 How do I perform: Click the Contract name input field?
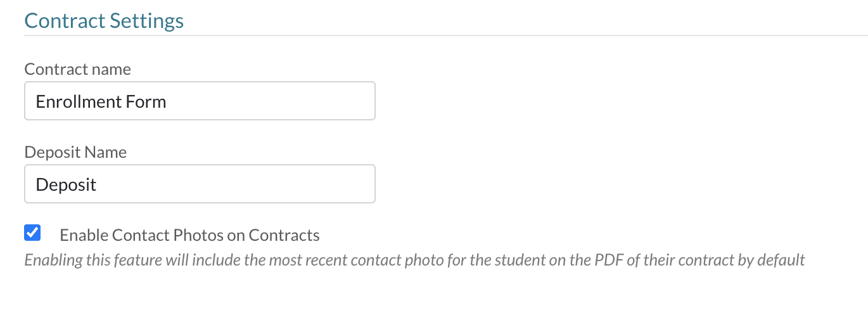(x=200, y=101)
